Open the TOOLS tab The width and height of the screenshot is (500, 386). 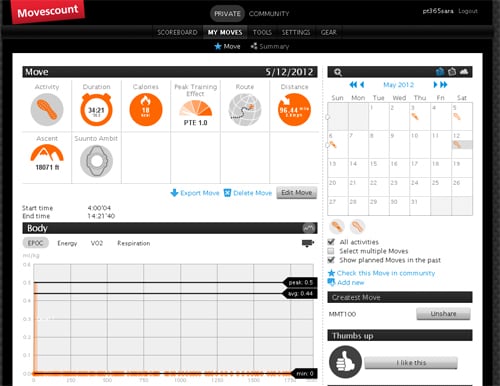click(262, 32)
